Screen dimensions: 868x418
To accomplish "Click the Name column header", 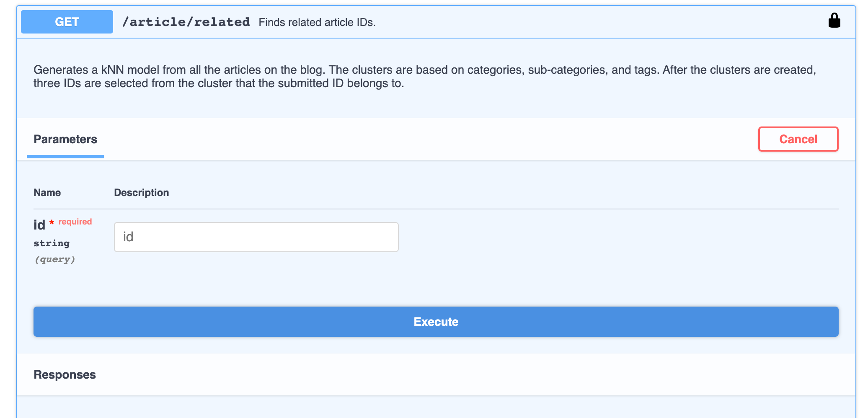I will (47, 193).
